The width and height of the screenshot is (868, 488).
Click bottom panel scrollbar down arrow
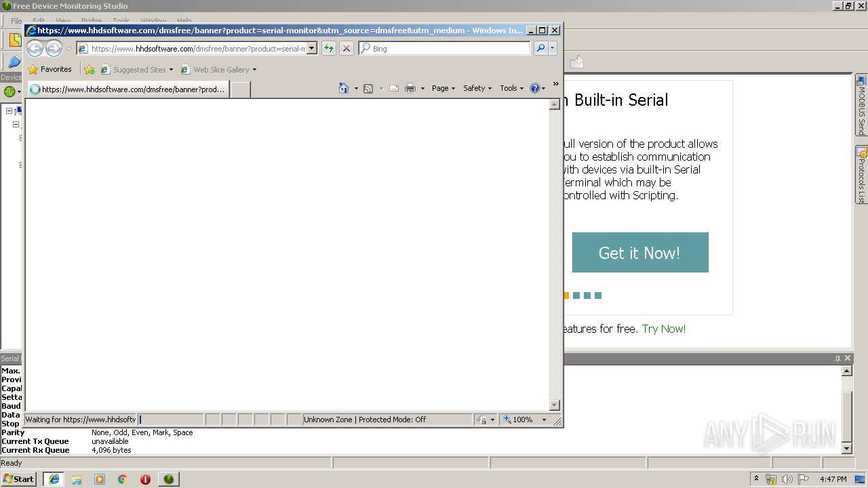846,449
